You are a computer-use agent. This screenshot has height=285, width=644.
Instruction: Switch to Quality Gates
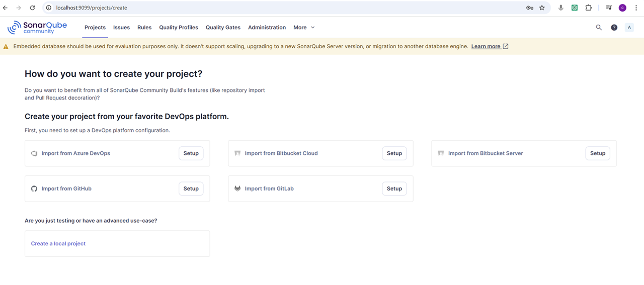(223, 28)
